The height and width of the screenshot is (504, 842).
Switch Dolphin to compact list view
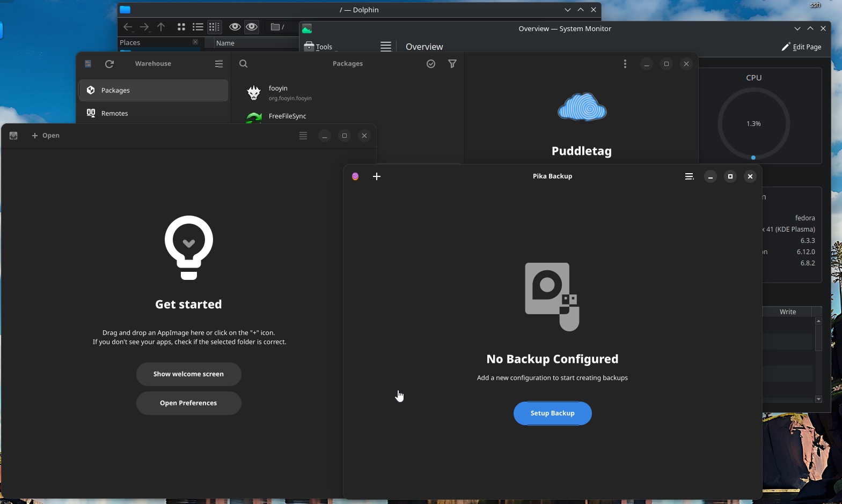coord(198,27)
